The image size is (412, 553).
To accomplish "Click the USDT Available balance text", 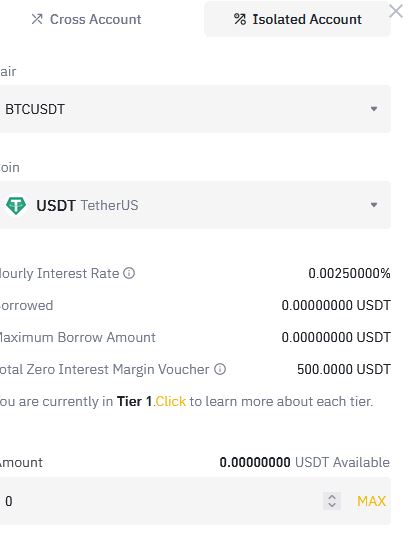I will (304, 462).
